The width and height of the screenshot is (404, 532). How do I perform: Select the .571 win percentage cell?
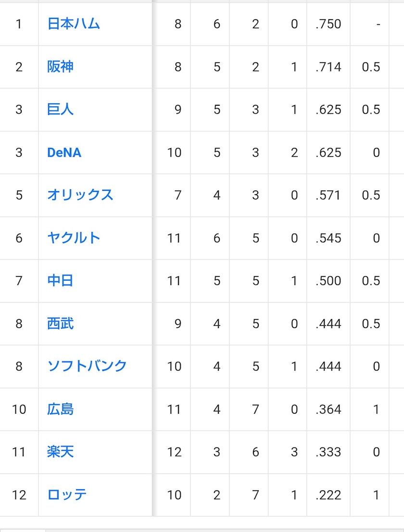click(x=328, y=195)
